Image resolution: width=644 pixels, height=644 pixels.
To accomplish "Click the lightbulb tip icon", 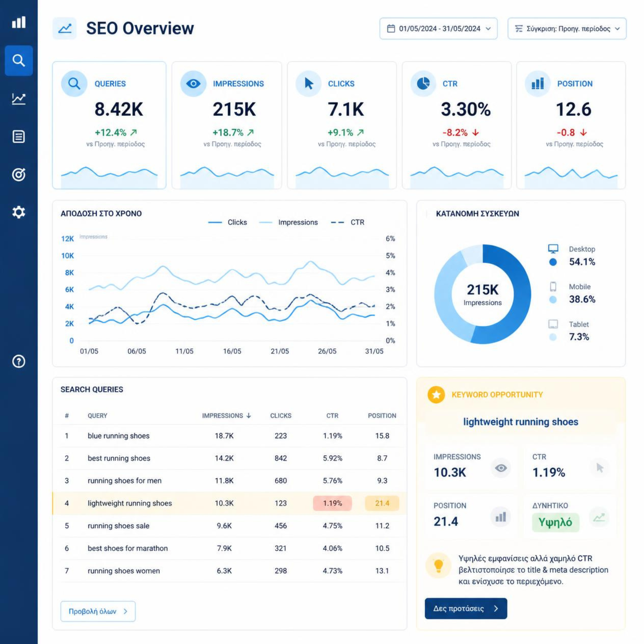I will (x=439, y=566).
